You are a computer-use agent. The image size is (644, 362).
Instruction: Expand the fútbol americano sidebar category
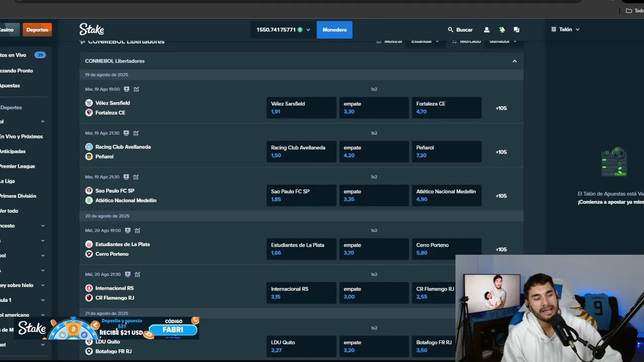tap(43, 315)
